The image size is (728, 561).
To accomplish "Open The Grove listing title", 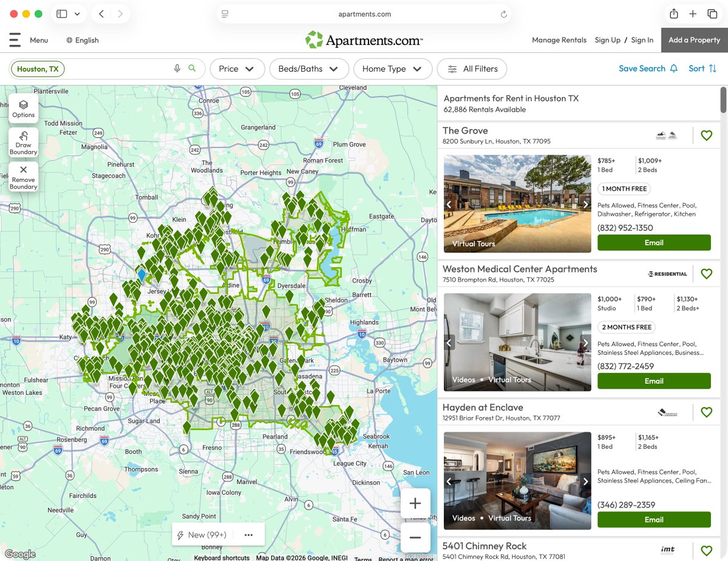I will (465, 131).
